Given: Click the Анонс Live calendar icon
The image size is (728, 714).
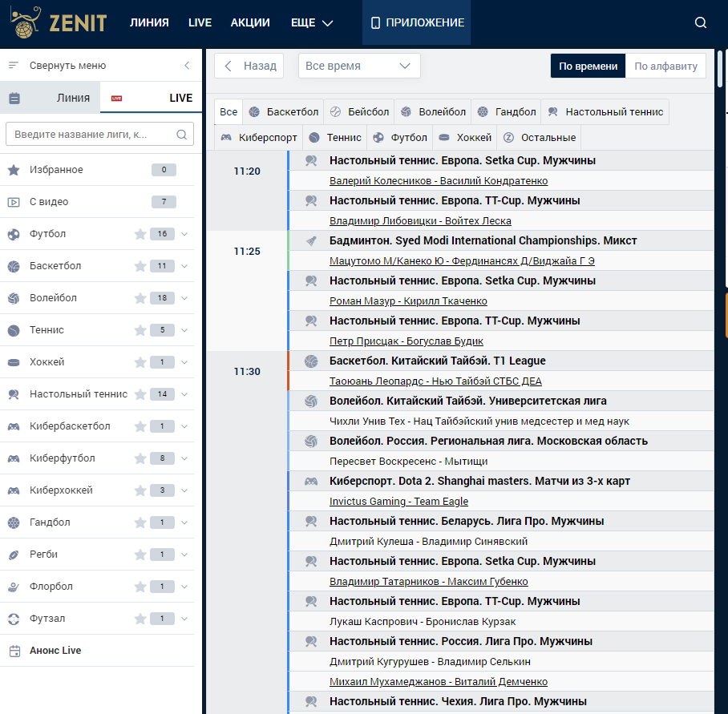Looking at the screenshot, I should [15, 651].
